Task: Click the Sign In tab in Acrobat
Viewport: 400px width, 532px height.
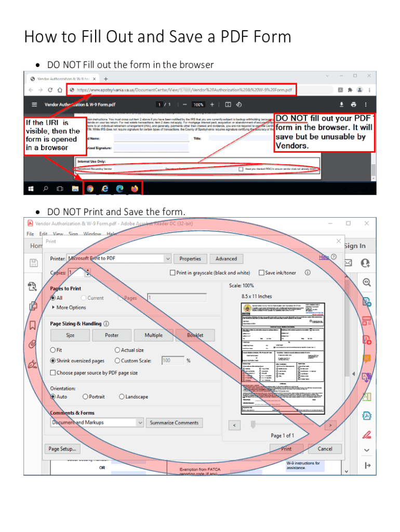Action: (x=355, y=246)
